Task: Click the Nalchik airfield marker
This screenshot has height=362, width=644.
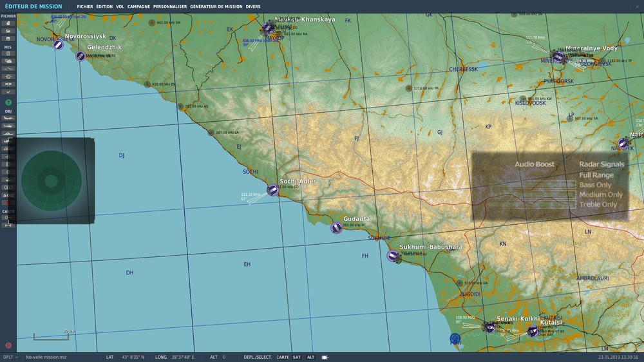Action: 623,144
